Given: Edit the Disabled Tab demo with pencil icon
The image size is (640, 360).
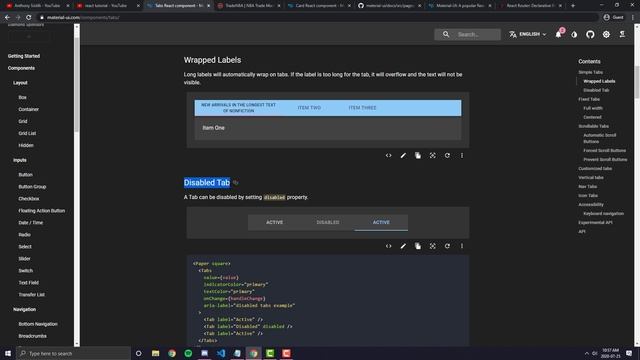Looking at the screenshot, I should (403, 246).
